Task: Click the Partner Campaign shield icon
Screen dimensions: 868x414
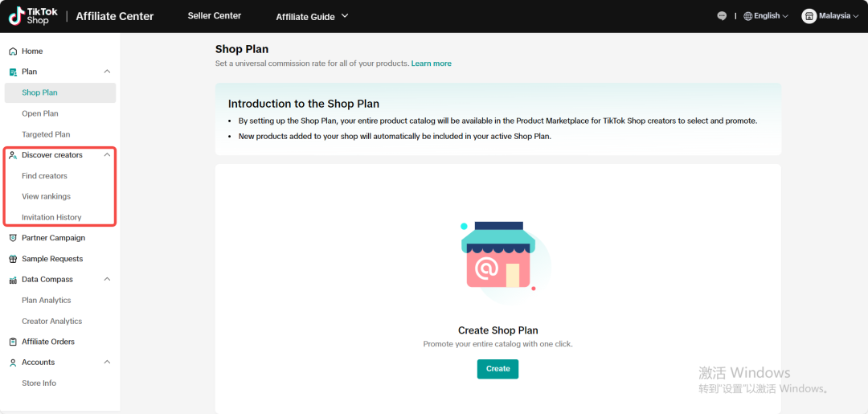Action: click(13, 238)
